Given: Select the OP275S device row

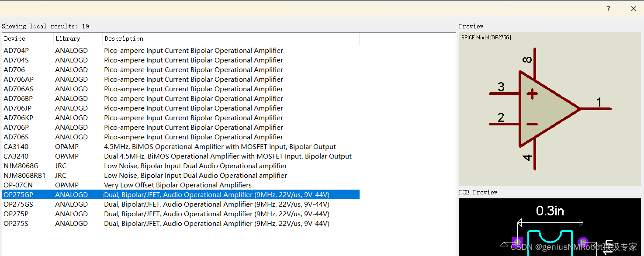Looking at the screenshot, I should (181, 224).
